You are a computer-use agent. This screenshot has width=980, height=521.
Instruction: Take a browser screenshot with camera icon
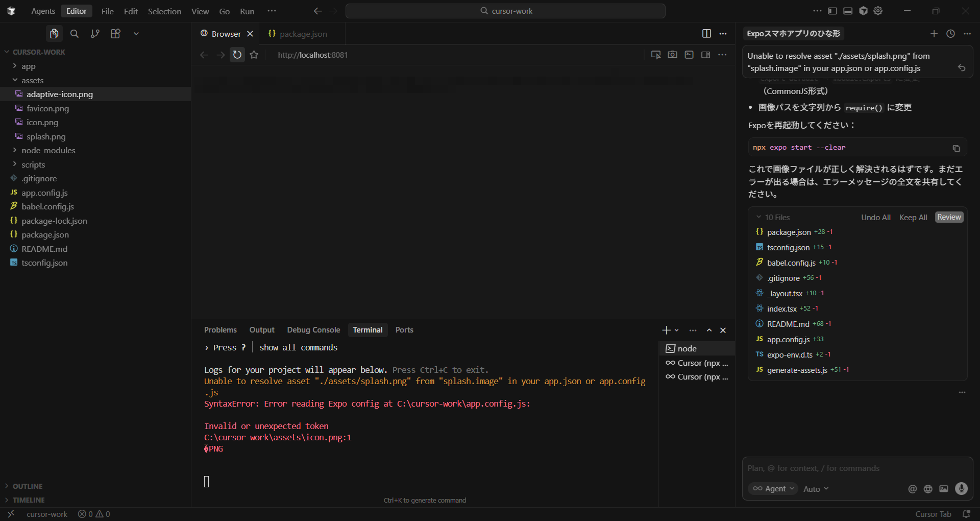tap(672, 55)
